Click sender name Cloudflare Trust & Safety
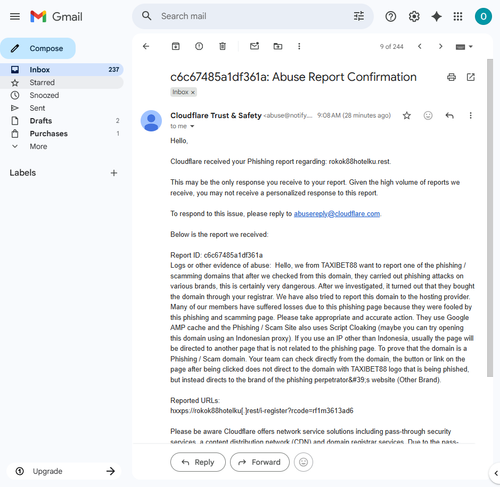The image size is (500, 487). pos(216,116)
